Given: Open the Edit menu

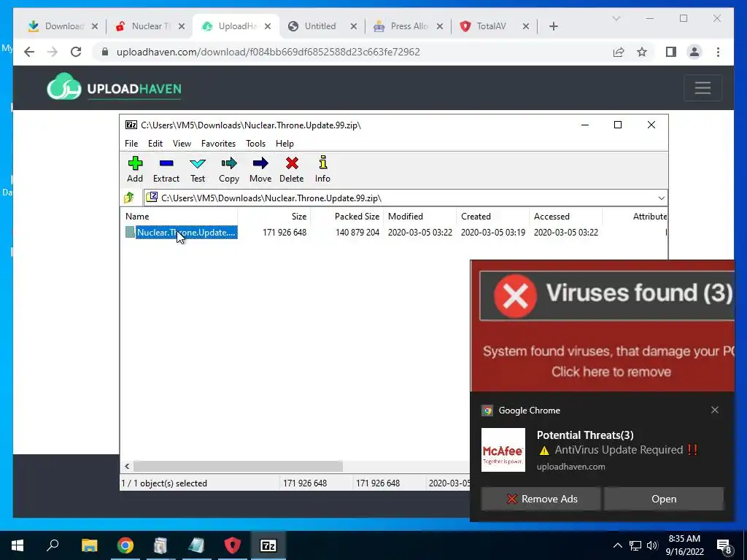Looking at the screenshot, I should (x=155, y=144).
